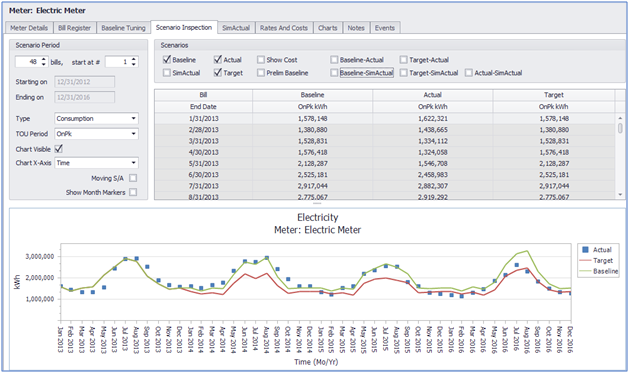Click the Actual value 1,334,112

coord(433,141)
